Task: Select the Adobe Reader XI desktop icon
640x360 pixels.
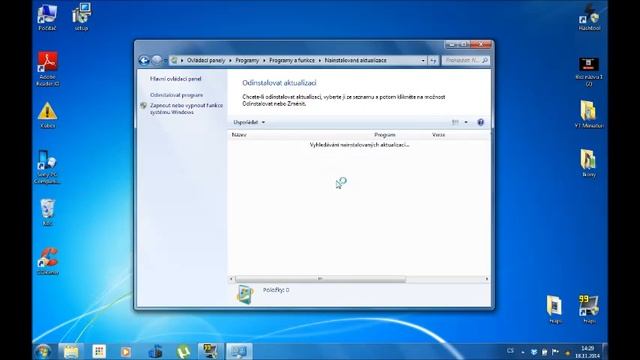Action: [48, 69]
